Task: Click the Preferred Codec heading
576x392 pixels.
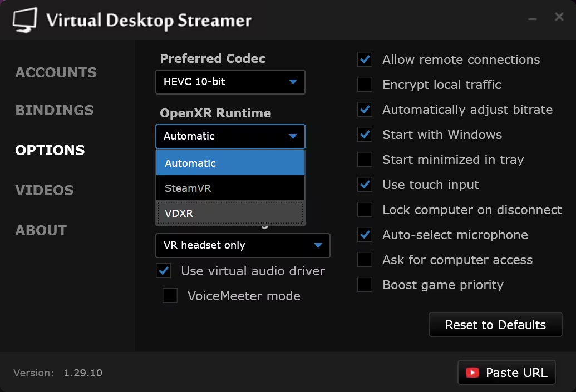Action: pos(213,58)
